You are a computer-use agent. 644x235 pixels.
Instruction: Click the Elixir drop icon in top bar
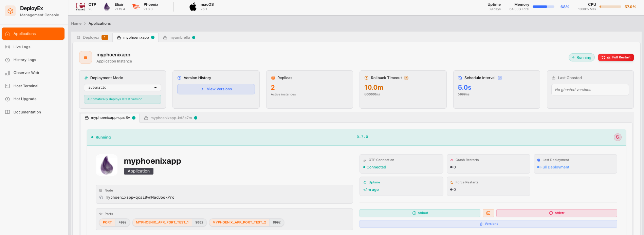[107, 6]
